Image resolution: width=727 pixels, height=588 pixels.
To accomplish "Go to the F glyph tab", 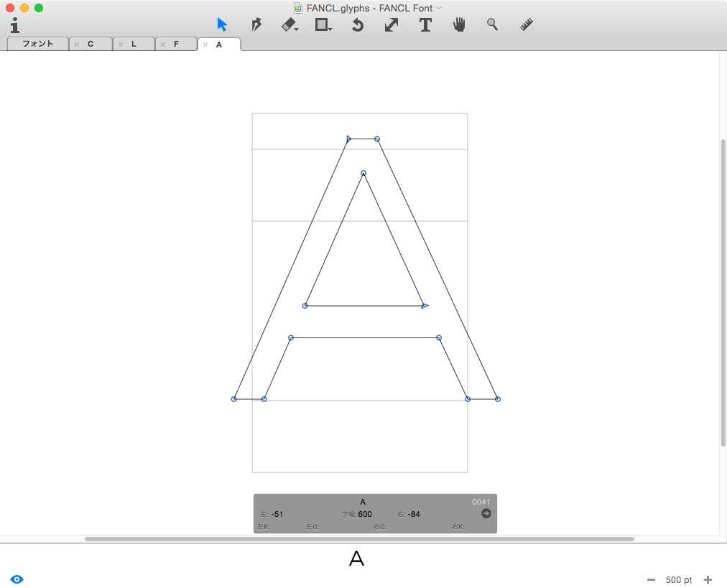I will click(x=176, y=44).
